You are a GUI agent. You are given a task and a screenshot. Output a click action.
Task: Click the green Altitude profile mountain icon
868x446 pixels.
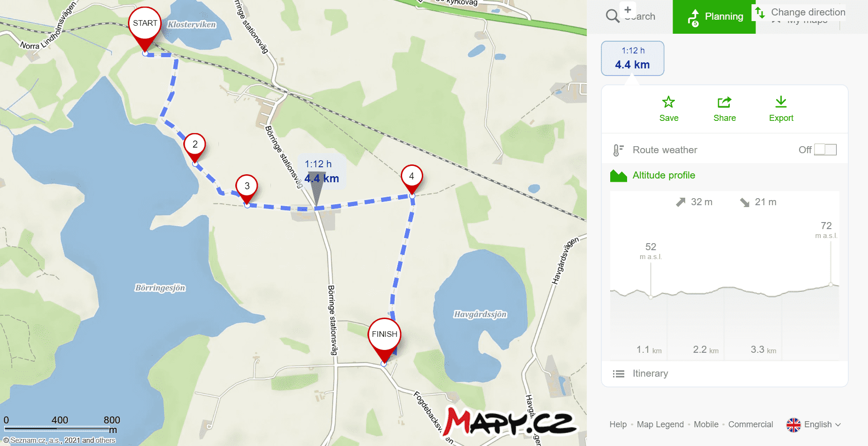(x=619, y=176)
